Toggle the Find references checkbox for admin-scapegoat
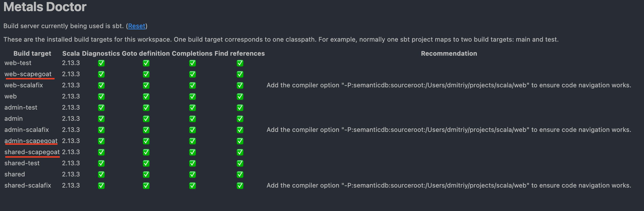644x211 pixels. coord(240,141)
